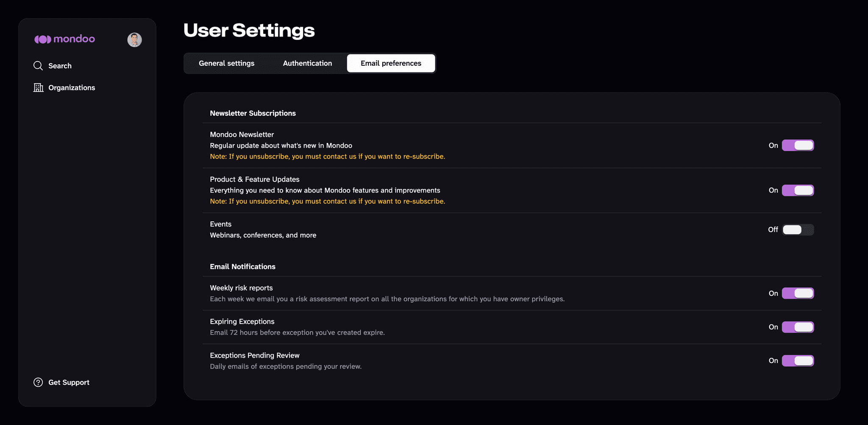Screen dimensions: 868x425
Task: Switch to the Authentication tab
Action: click(x=307, y=63)
